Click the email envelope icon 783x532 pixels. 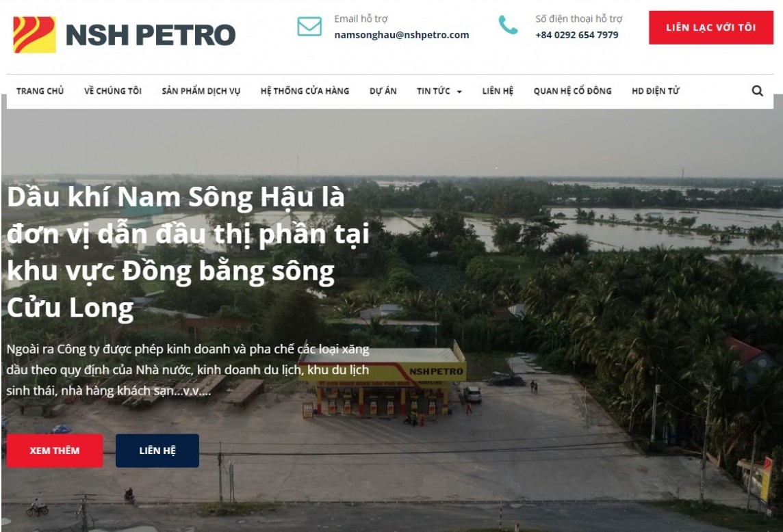[x=309, y=27]
